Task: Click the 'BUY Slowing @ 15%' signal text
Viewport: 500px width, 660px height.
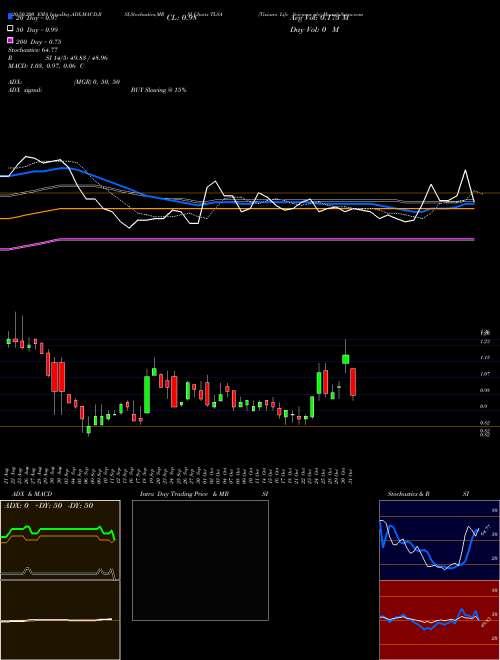Action: (159, 90)
